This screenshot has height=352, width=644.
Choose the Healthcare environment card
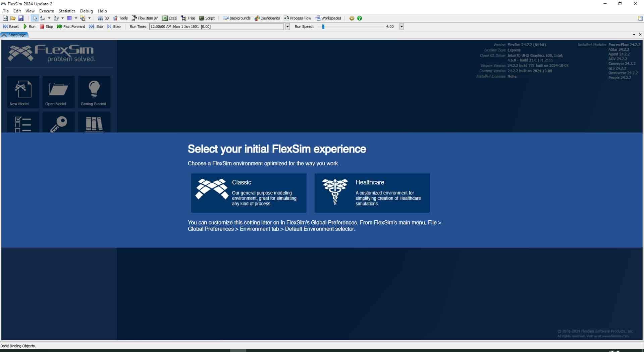[372, 193]
